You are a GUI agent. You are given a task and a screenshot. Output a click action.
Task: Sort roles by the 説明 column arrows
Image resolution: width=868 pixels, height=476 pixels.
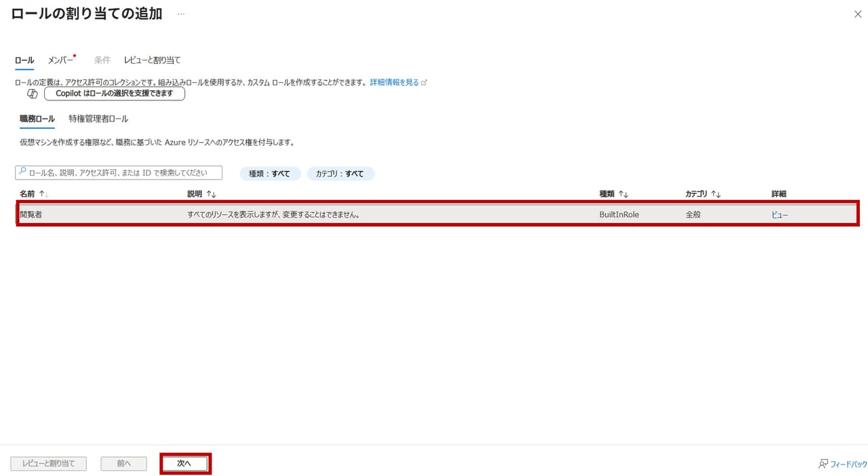tap(211, 194)
